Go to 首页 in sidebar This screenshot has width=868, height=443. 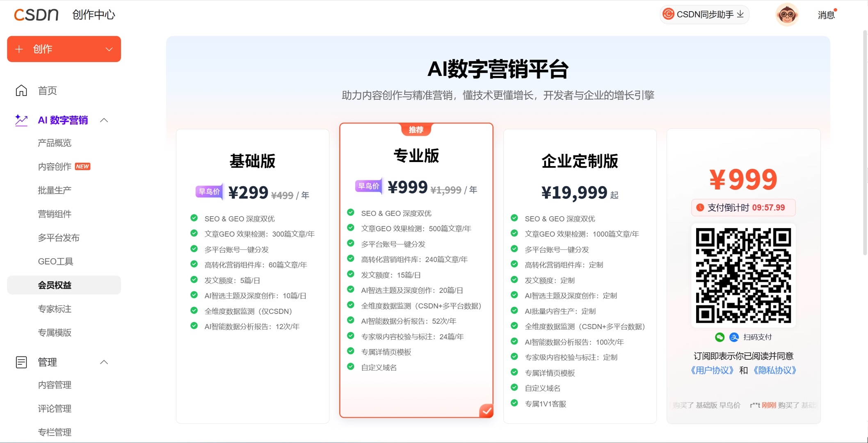point(48,91)
